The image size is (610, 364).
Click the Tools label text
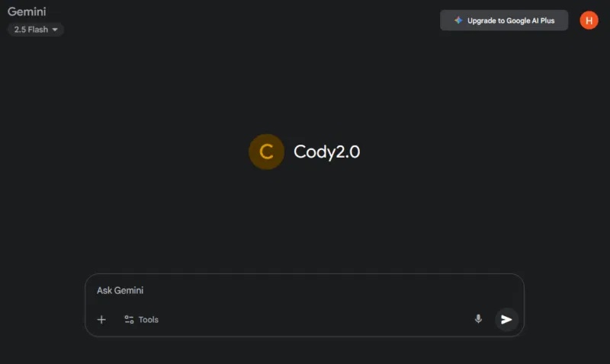coord(149,319)
